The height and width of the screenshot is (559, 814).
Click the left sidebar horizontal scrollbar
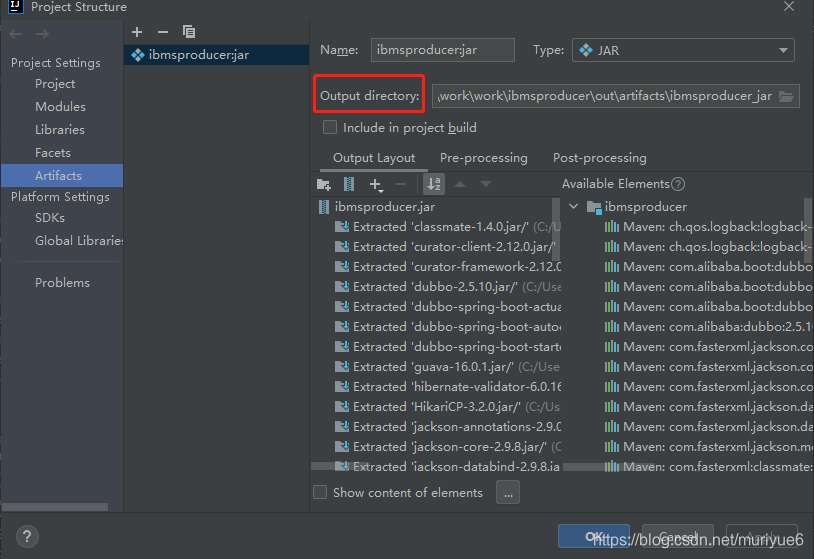point(55,507)
